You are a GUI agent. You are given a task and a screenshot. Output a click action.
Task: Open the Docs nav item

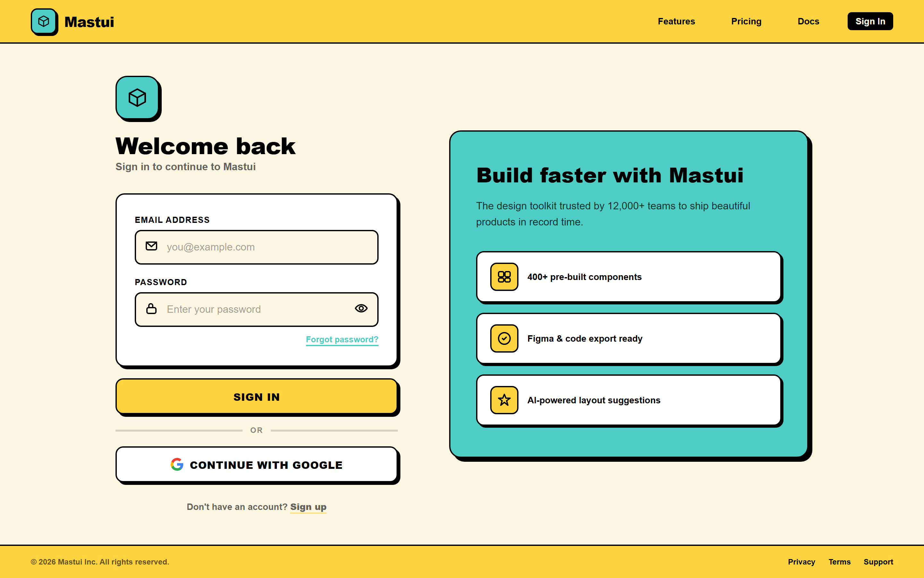point(808,22)
